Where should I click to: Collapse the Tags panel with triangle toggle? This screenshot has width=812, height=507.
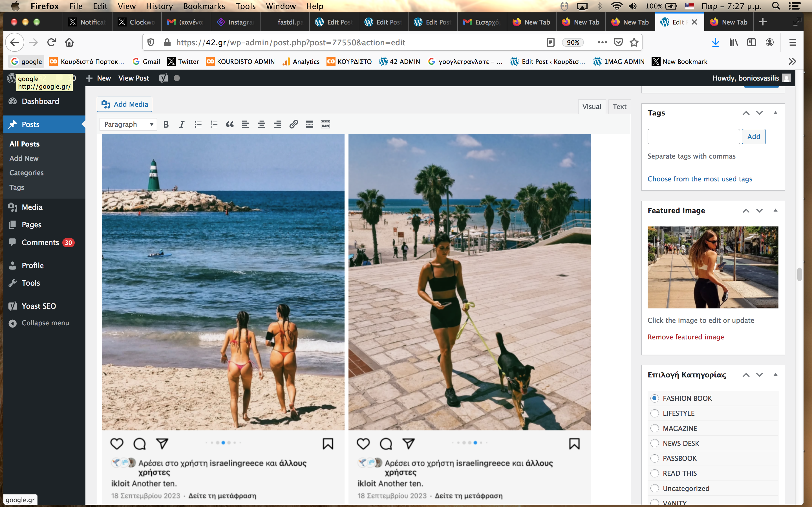point(775,113)
